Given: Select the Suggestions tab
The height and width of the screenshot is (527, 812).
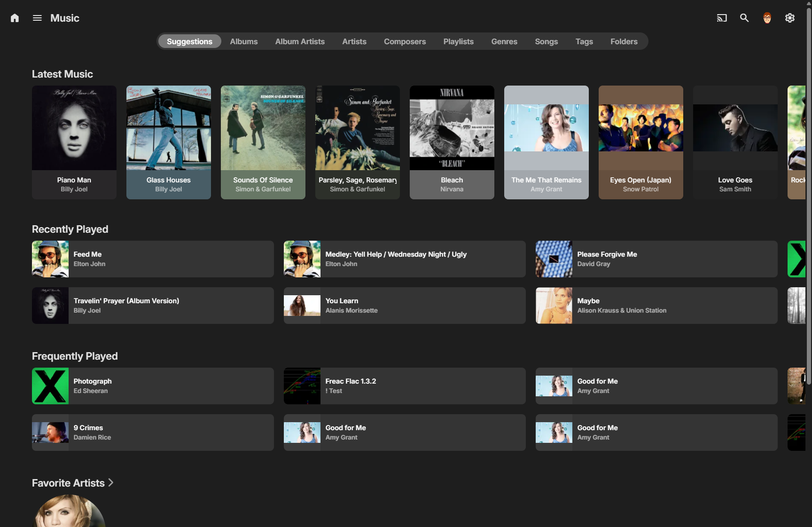Looking at the screenshot, I should point(189,41).
